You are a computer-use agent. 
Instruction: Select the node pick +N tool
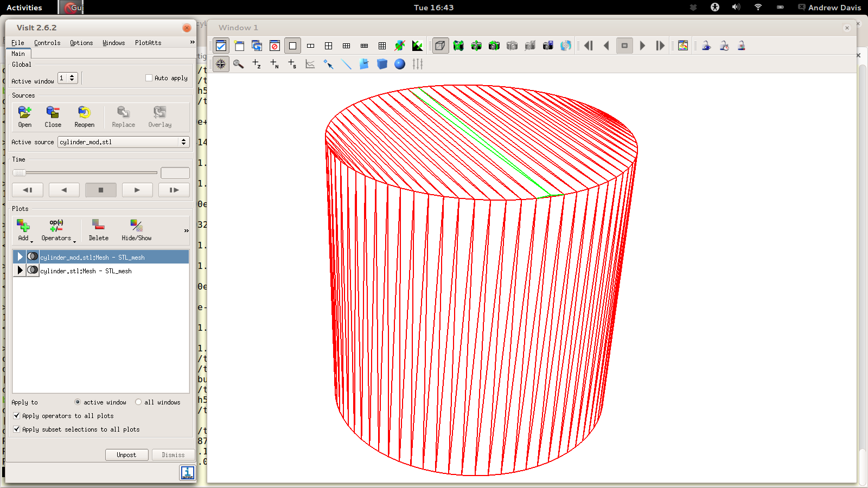(x=275, y=64)
